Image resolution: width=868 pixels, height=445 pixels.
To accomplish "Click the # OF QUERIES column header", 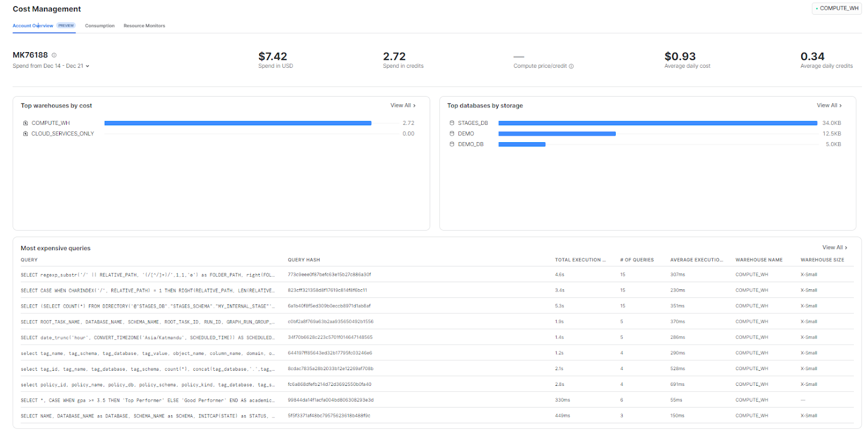I will click(637, 260).
